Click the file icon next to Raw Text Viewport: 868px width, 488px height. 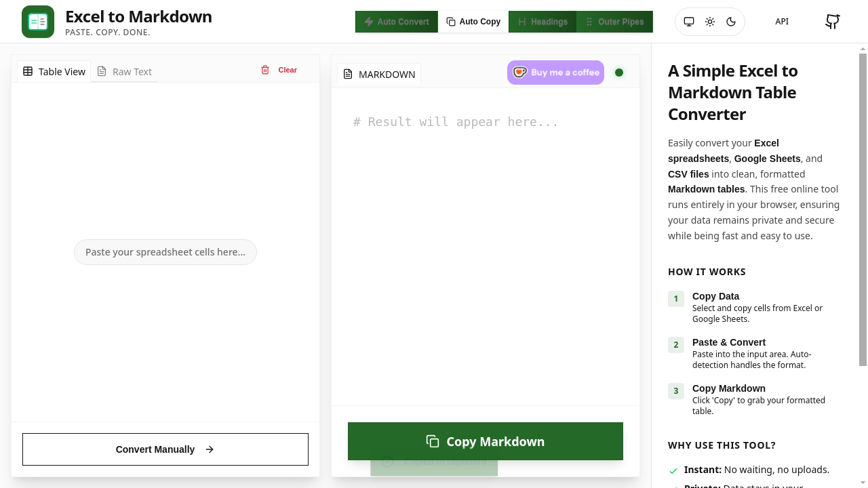101,71
